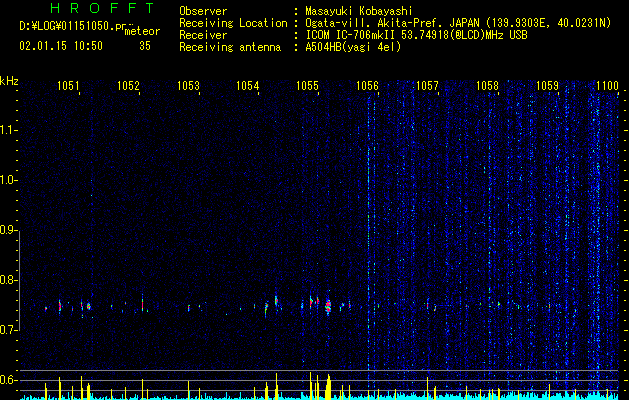The height and width of the screenshot is (400, 629).
Task: Click the 1052 time marker
Action: point(128,85)
